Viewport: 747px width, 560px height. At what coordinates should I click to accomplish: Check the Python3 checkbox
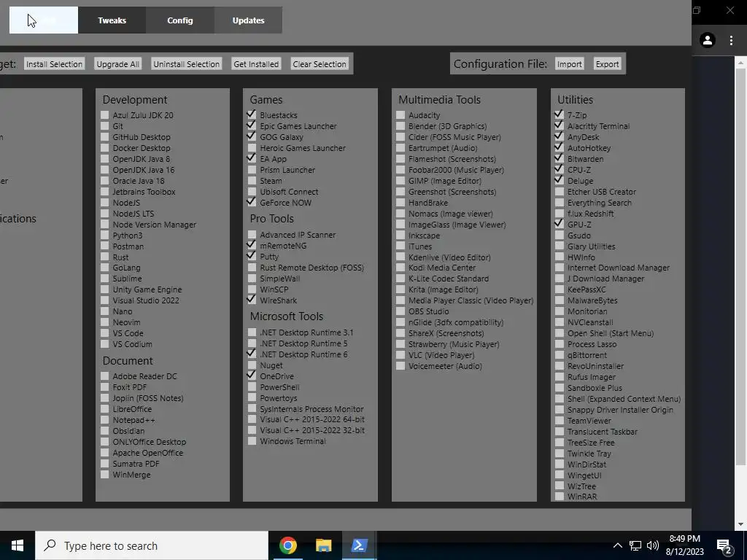(104, 236)
